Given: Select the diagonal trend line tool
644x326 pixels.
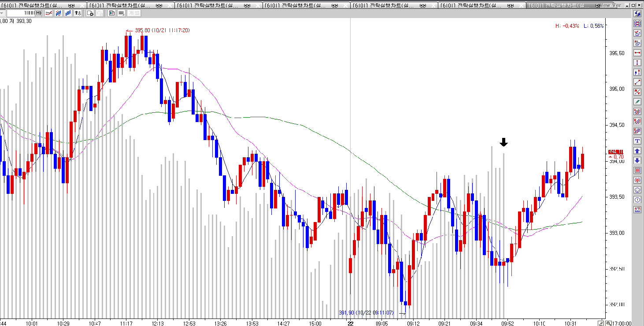Looking at the screenshot, I should (637, 82).
